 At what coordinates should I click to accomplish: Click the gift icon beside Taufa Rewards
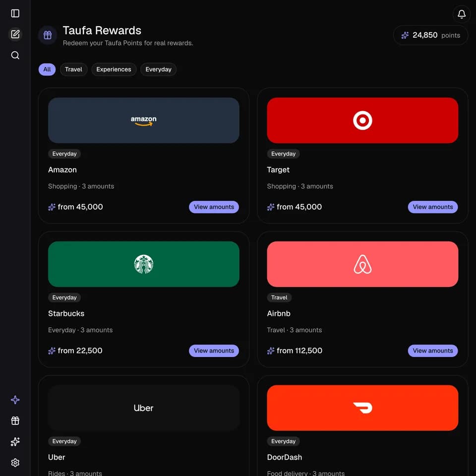pyautogui.click(x=48, y=35)
